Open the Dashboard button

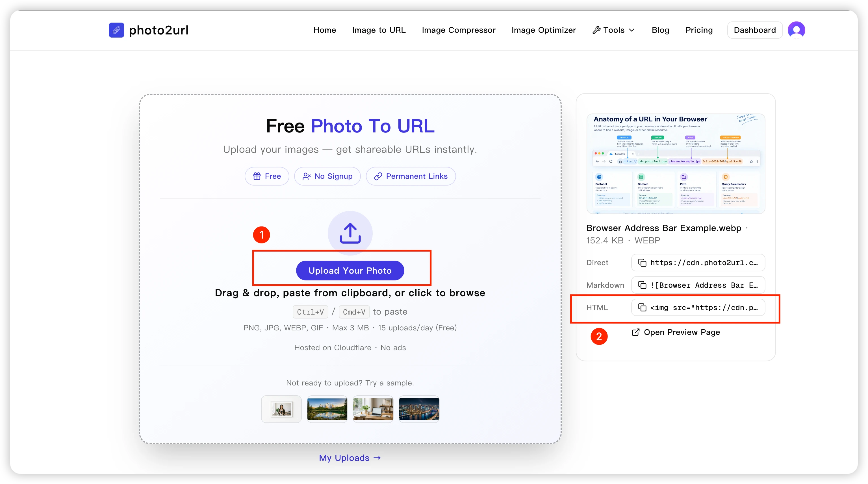point(755,30)
